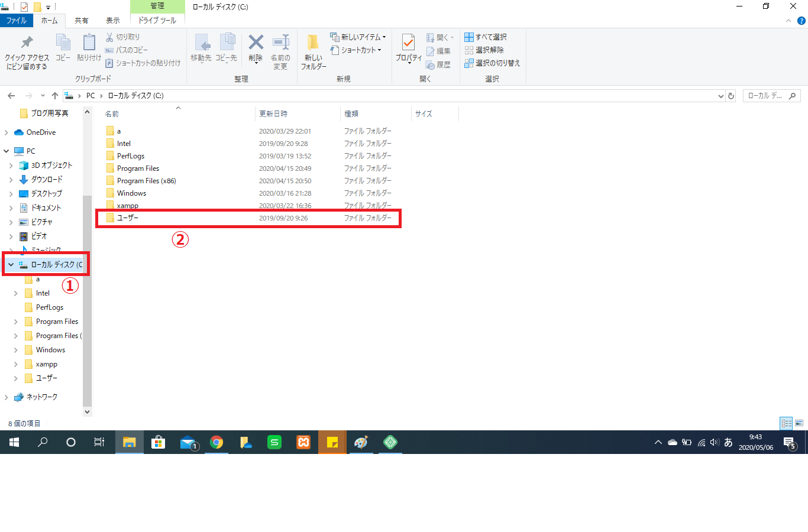
Task: Expand the ダウンロード tree node
Action: 11,180
